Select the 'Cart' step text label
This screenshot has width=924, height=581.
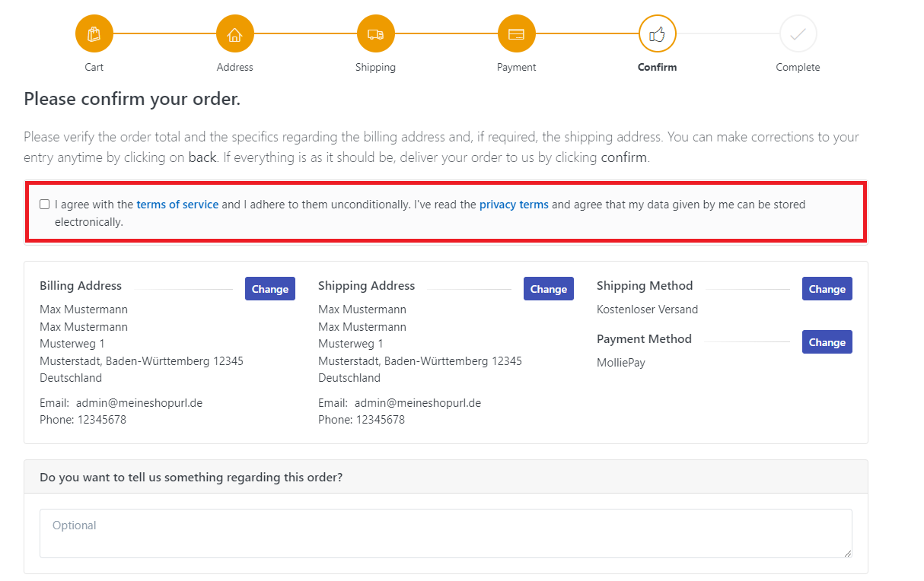94,67
